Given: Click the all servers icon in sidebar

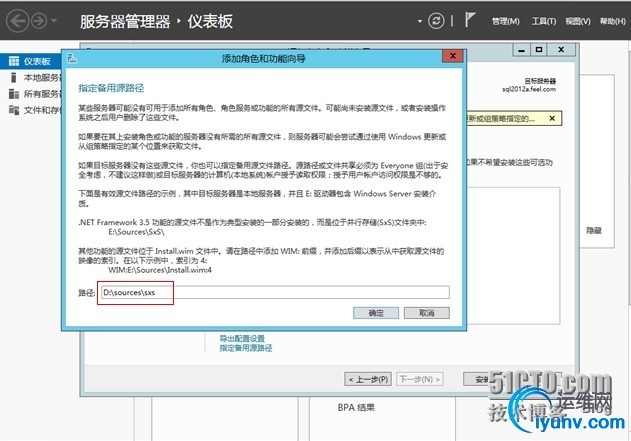Looking at the screenshot, I should tap(14, 94).
